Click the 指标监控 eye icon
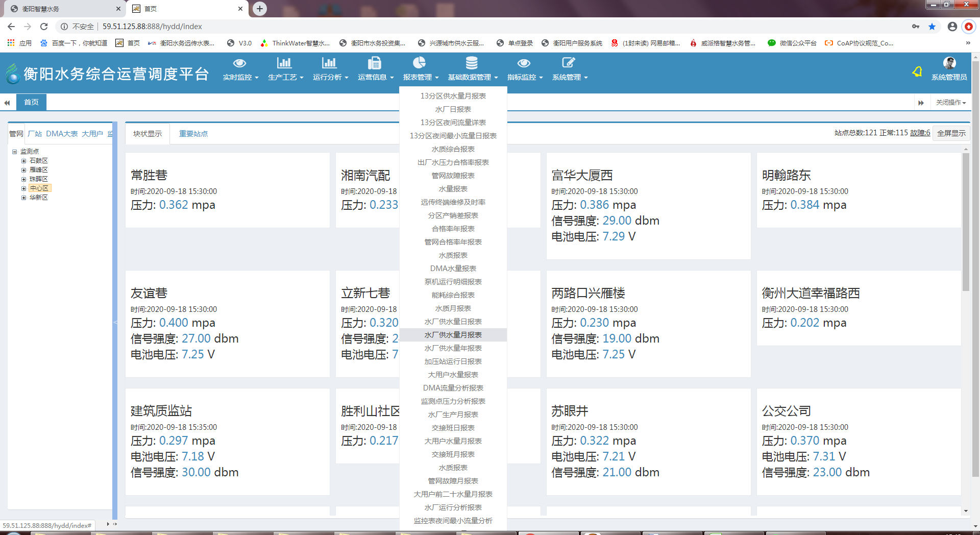 coord(524,63)
